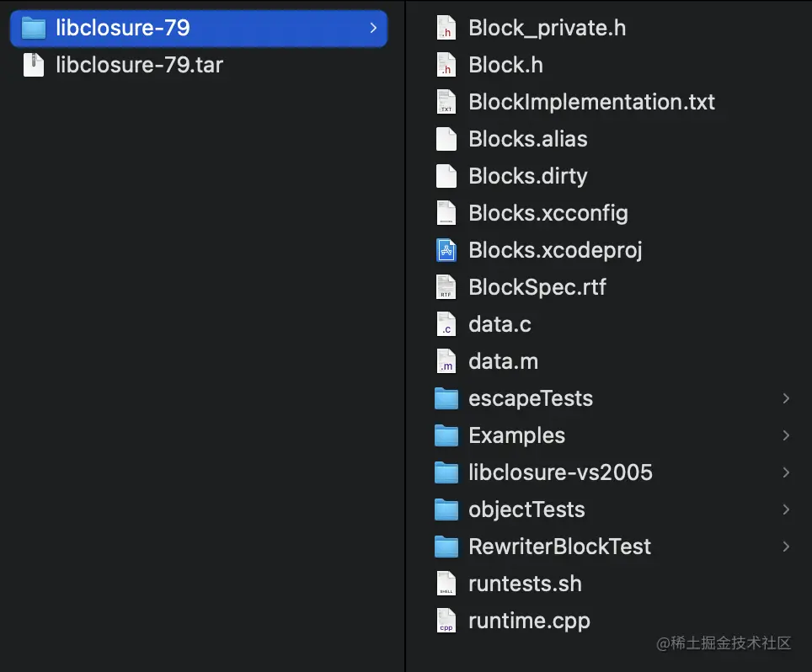Click the C source icon beside data.c
812x672 pixels.
(x=446, y=323)
